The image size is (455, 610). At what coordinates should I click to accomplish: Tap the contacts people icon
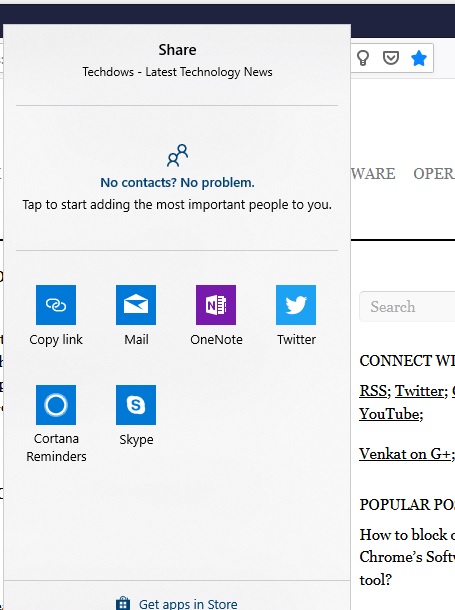pyautogui.click(x=177, y=155)
